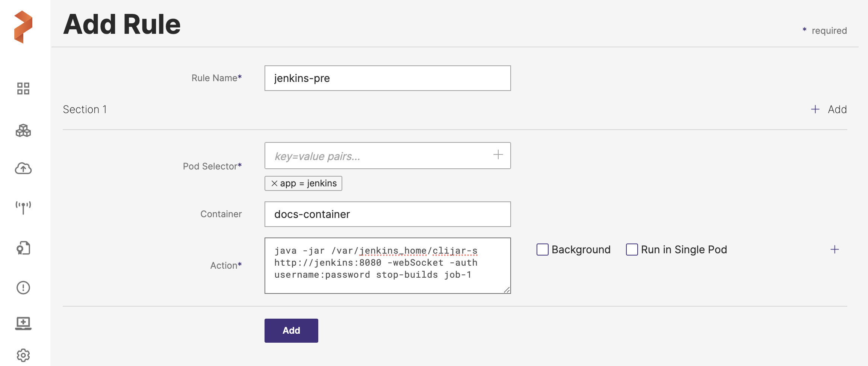
Task: Remove the app = jenkins selector tag
Action: click(x=275, y=183)
